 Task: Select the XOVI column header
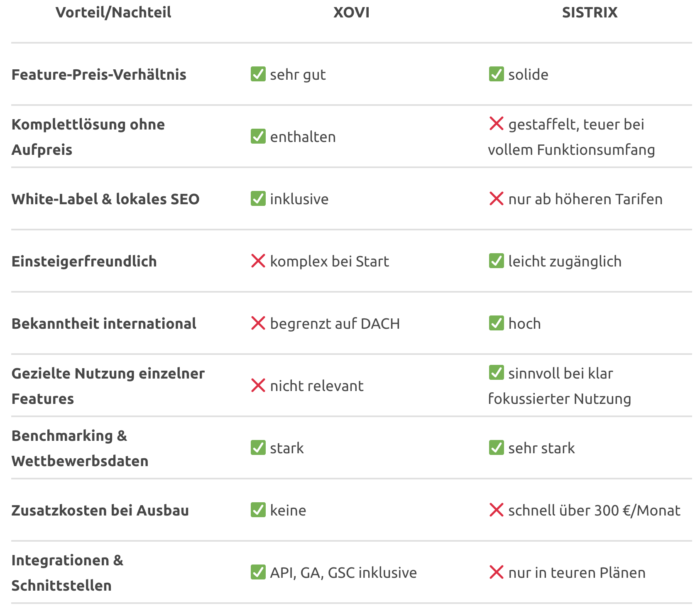tap(351, 12)
